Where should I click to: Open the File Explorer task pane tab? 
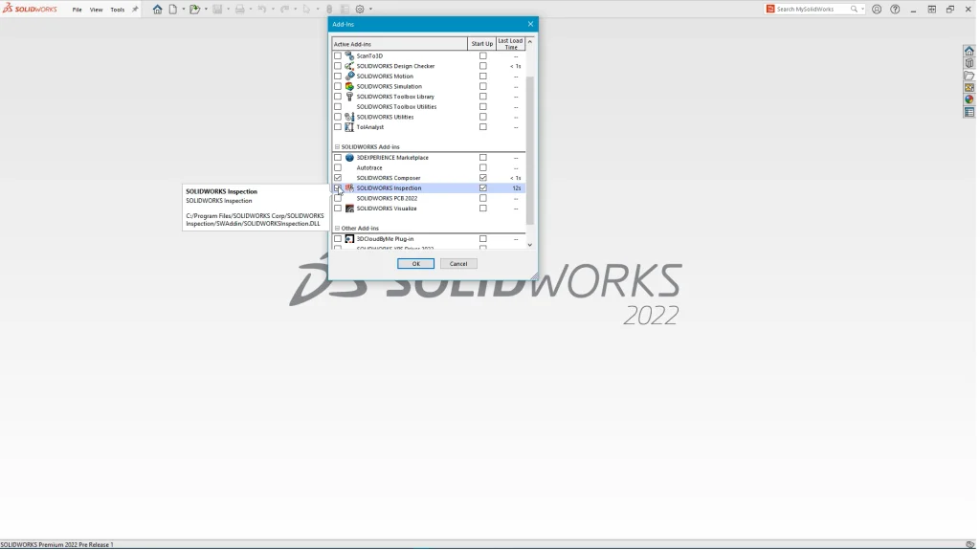click(969, 77)
